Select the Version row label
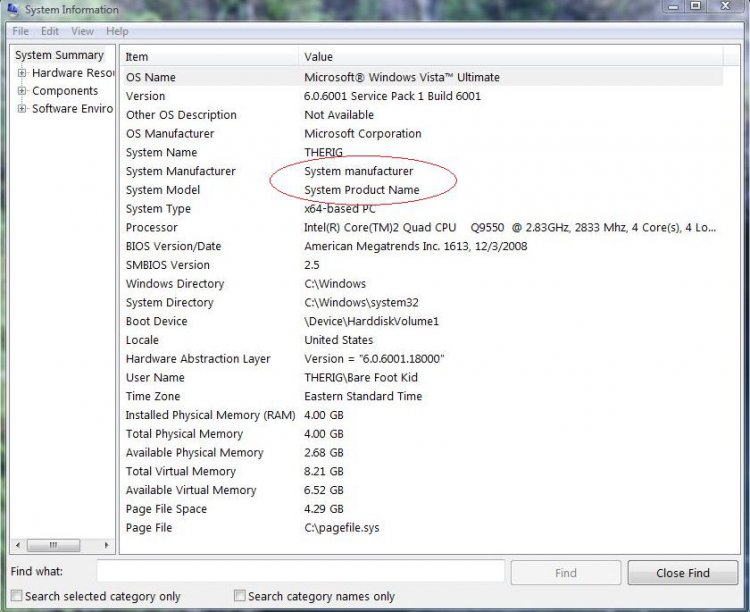This screenshot has width=750, height=612. pos(145,96)
